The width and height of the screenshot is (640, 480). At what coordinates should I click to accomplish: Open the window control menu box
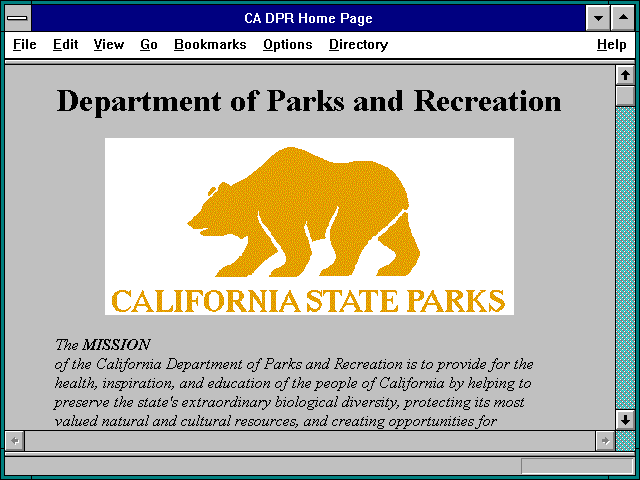[18, 18]
